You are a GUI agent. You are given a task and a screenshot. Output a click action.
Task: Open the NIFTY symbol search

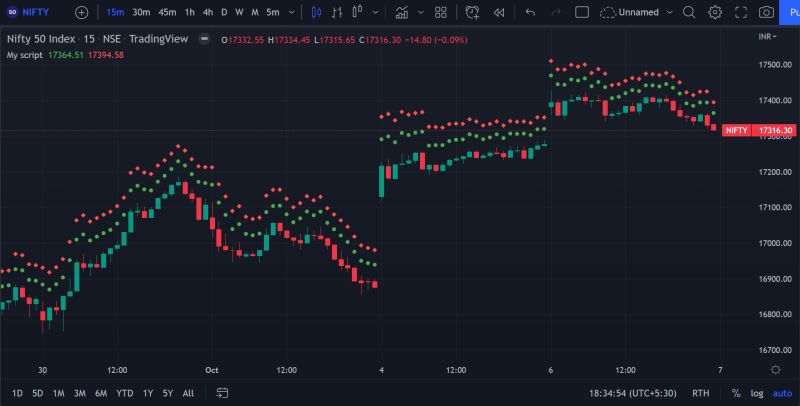pos(29,12)
